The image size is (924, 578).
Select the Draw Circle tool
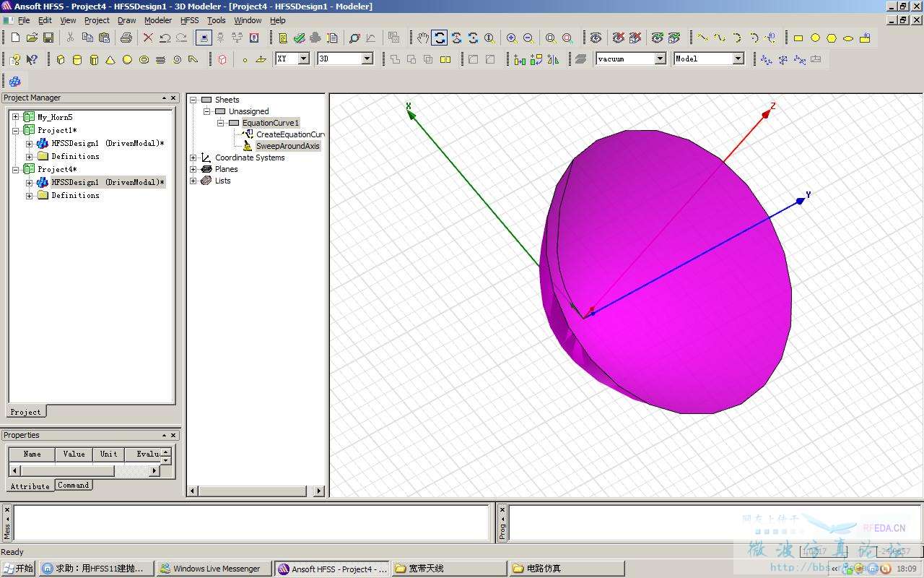click(x=815, y=38)
